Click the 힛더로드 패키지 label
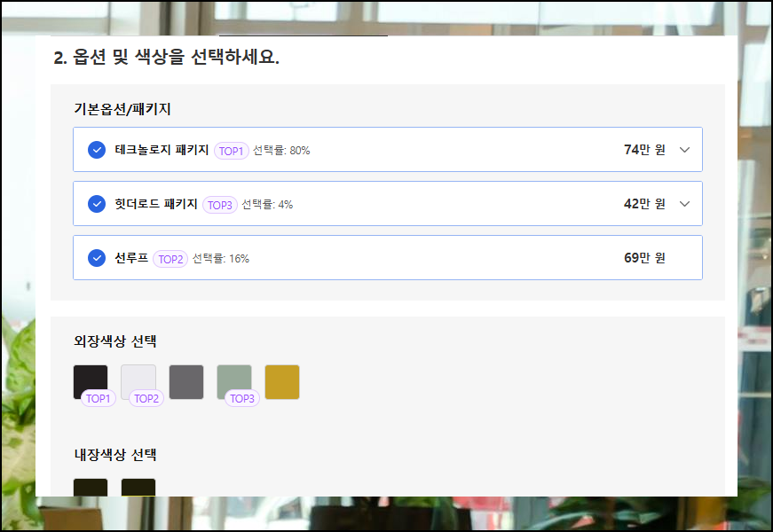This screenshot has width=773, height=532. click(x=156, y=204)
